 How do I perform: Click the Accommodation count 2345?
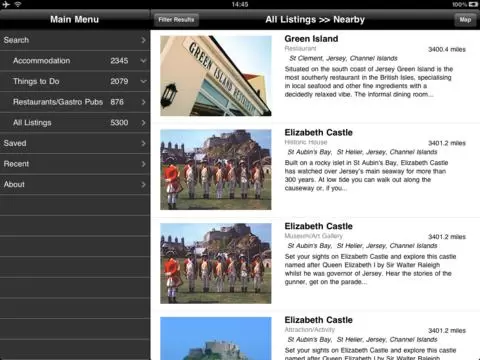tap(119, 61)
